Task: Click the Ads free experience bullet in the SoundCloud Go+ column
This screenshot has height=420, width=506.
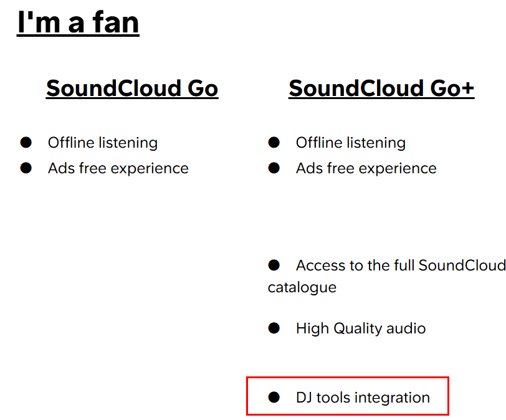Action: point(274,168)
